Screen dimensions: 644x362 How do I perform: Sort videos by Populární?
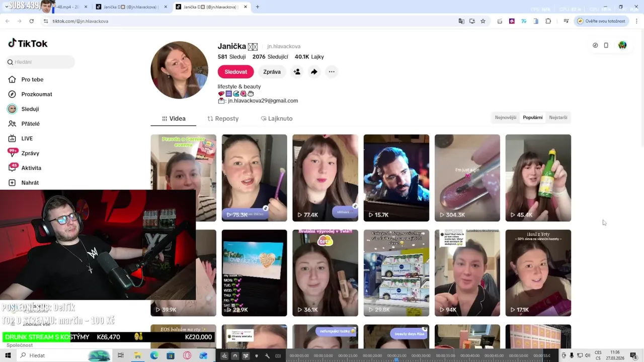[x=532, y=118]
